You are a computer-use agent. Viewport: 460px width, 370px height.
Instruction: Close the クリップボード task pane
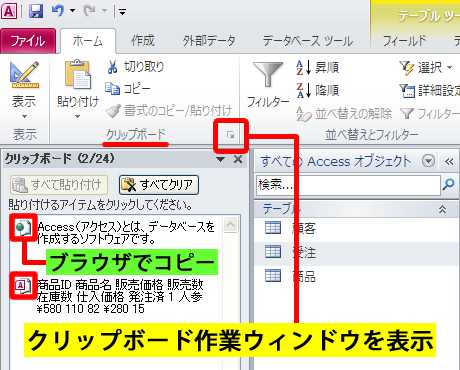tap(238, 159)
